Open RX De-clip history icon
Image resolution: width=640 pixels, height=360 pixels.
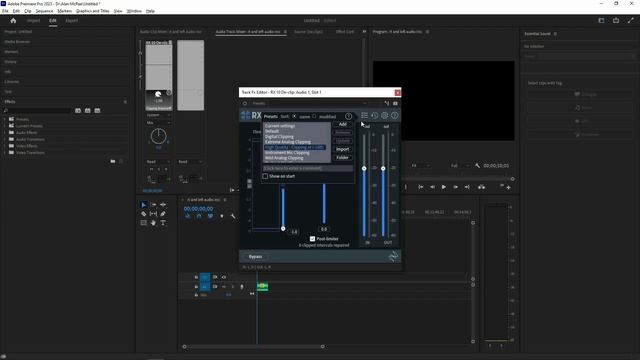pos(374,116)
